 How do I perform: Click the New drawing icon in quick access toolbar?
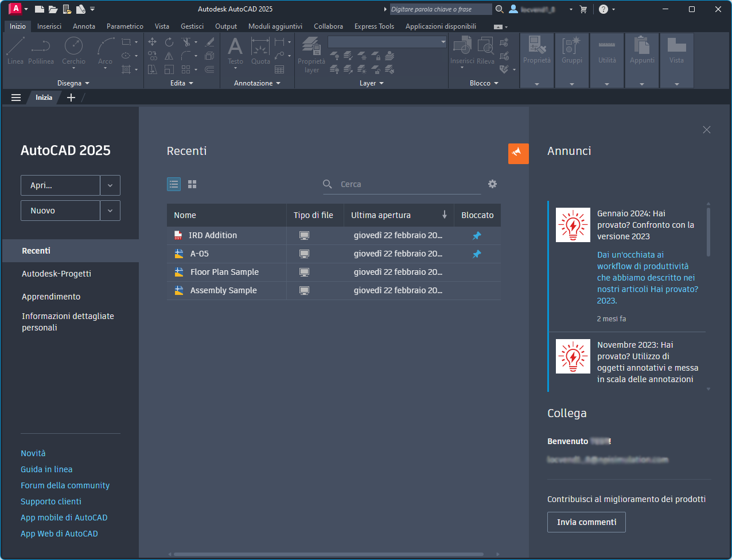(39, 9)
